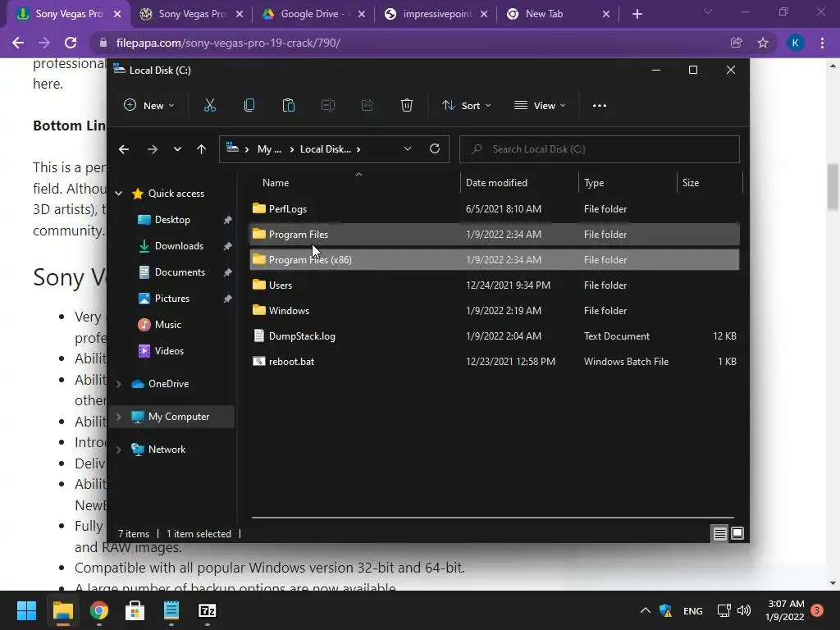Expand the address bar history dropdown
840x630 pixels.
point(408,149)
